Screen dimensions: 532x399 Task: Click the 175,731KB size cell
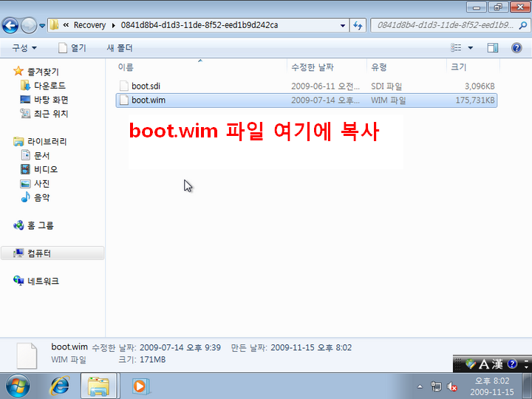475,100
